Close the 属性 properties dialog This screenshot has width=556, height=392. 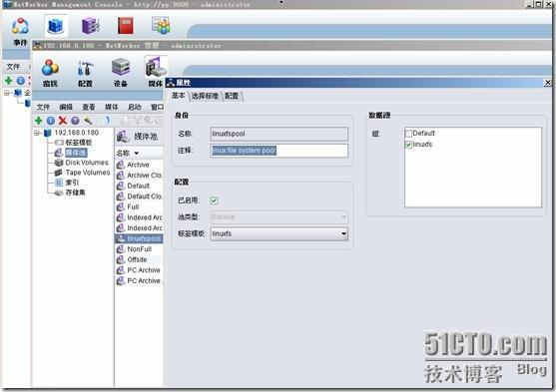point(547,83)
